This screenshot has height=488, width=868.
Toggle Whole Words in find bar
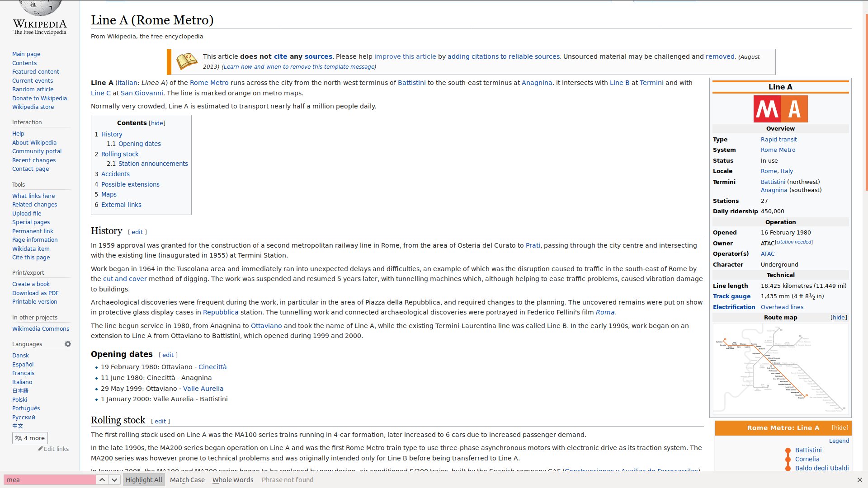(233, 480)
